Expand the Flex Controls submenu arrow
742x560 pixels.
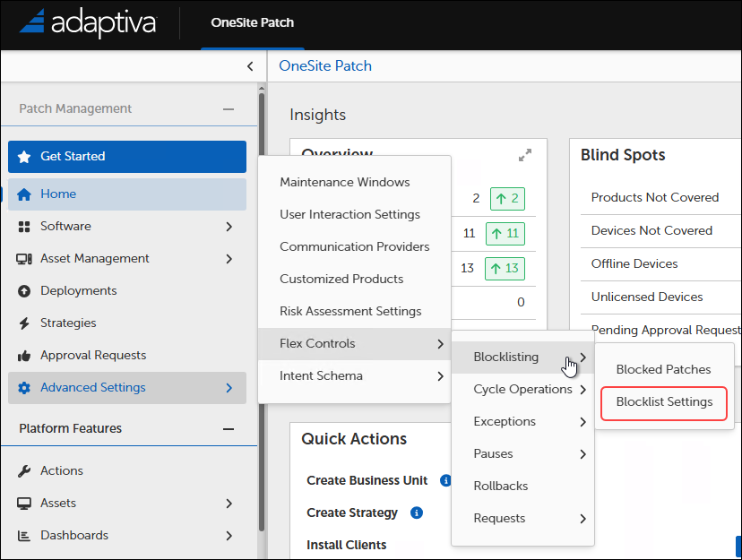pos(441,344)
